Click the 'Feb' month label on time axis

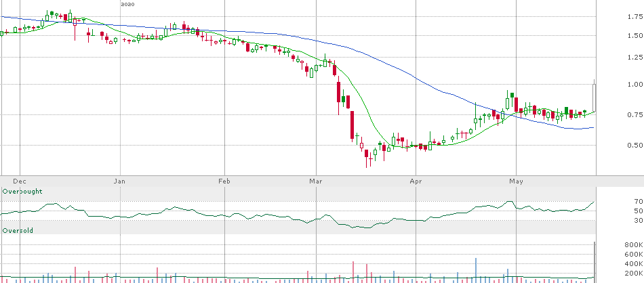224,181
